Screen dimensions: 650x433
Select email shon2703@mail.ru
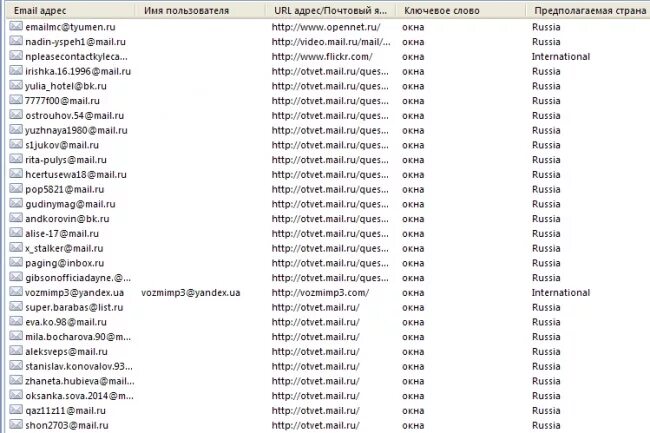[67, 426]
